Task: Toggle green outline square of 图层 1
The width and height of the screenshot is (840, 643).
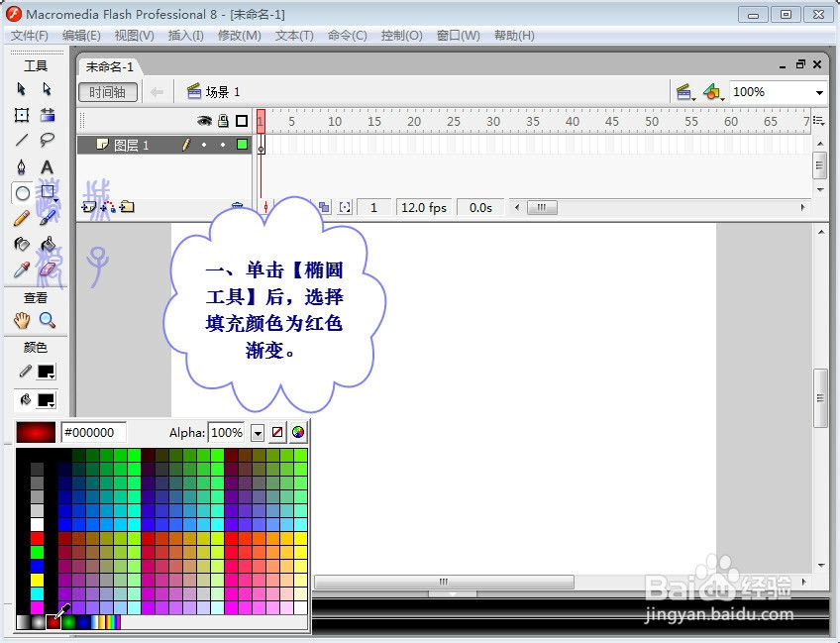Action: [242, 144]
